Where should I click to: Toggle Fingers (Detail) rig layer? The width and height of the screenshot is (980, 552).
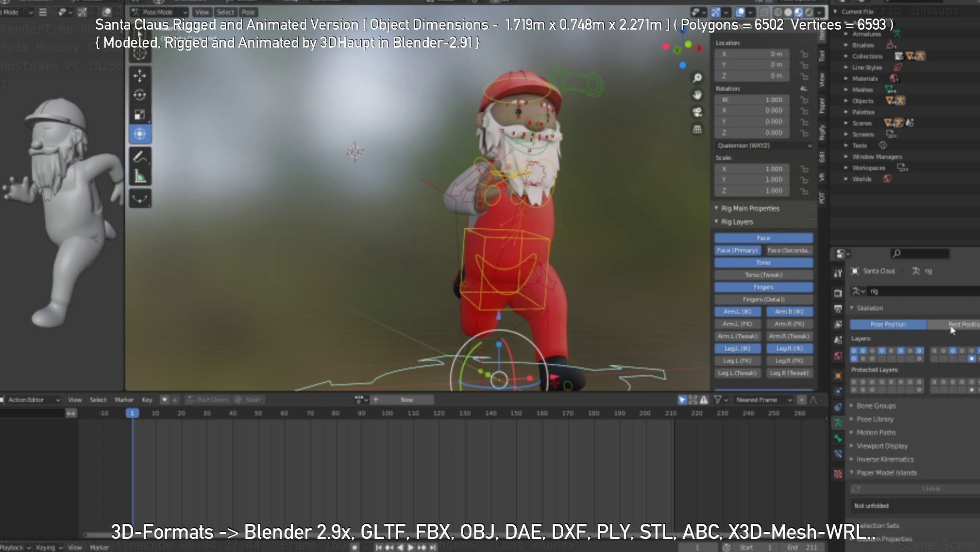763,299
